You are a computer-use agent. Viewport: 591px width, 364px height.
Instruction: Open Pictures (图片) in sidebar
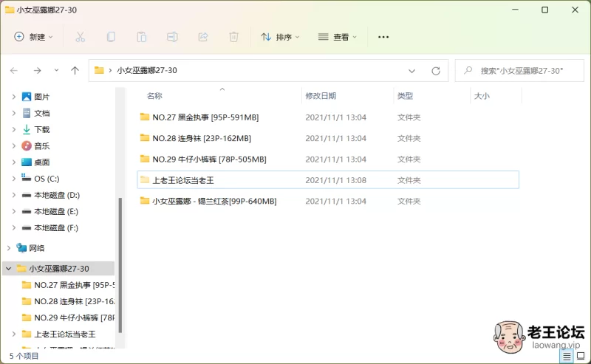pos(35,97)
